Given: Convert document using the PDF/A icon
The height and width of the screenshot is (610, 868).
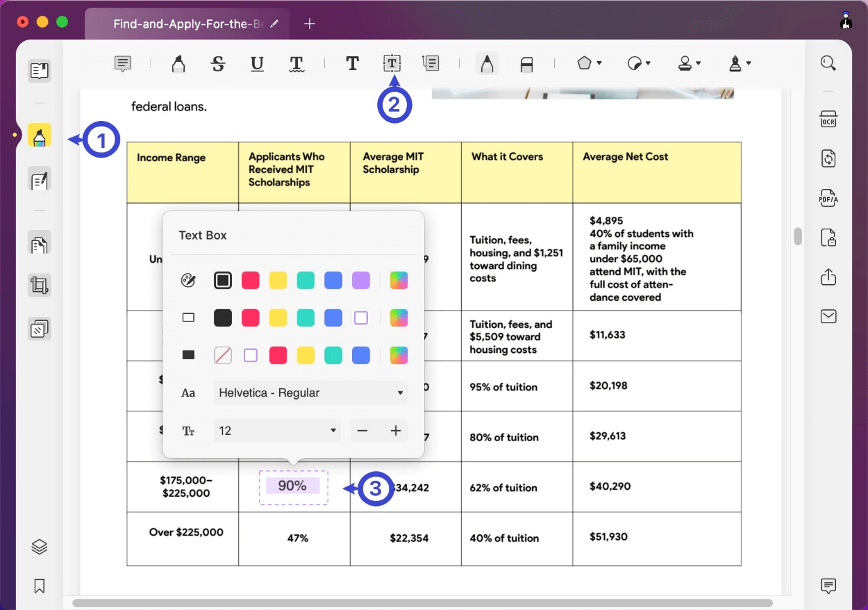Looking at the screenshot, I should click(x=828, y=198).
